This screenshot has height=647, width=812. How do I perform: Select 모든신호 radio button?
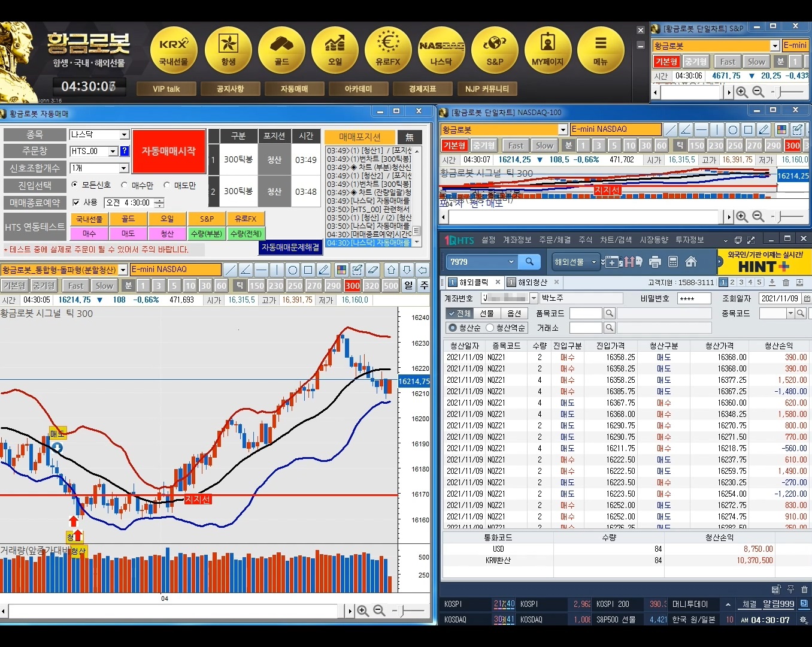pos(75,185)
